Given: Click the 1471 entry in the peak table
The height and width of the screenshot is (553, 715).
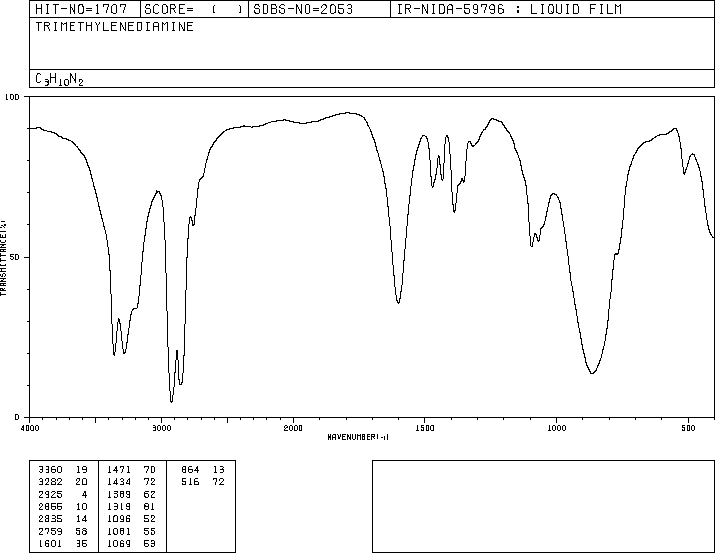Looking at the screenshot, I should pyautogui.click(x=119, y=470).
